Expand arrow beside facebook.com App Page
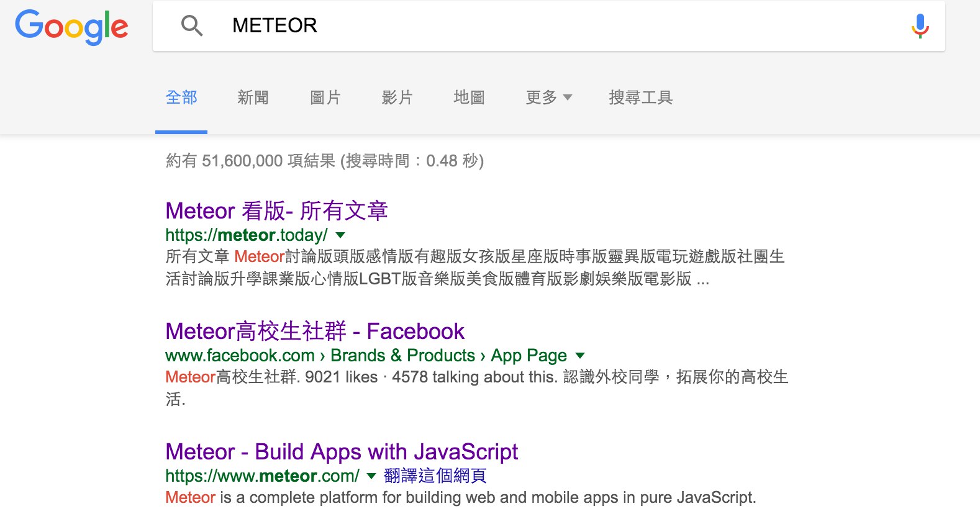Image resolution: width=980 pixels, height=519 pixels. point(580,356)
